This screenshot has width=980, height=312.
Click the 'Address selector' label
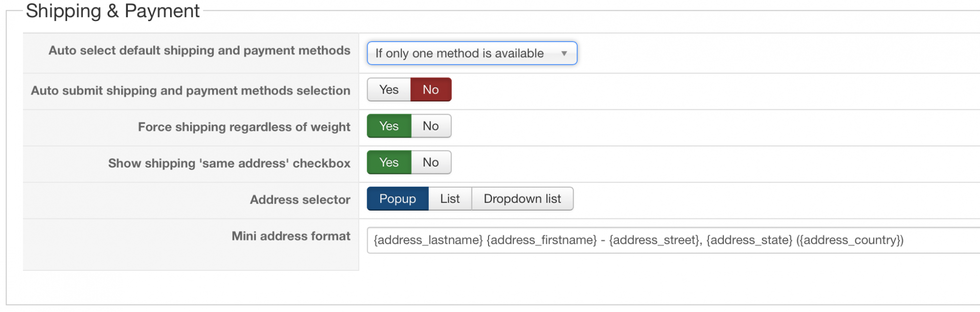pyautogui.click(x=300, y=200)
